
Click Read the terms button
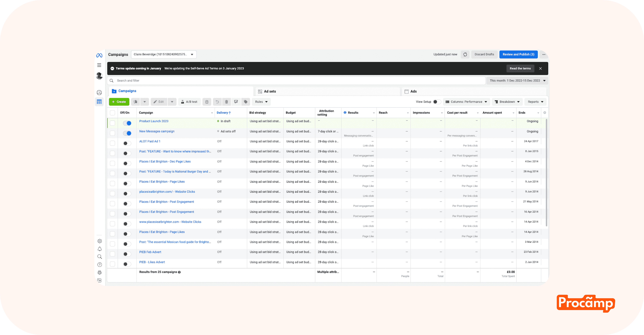pos(520,69)
